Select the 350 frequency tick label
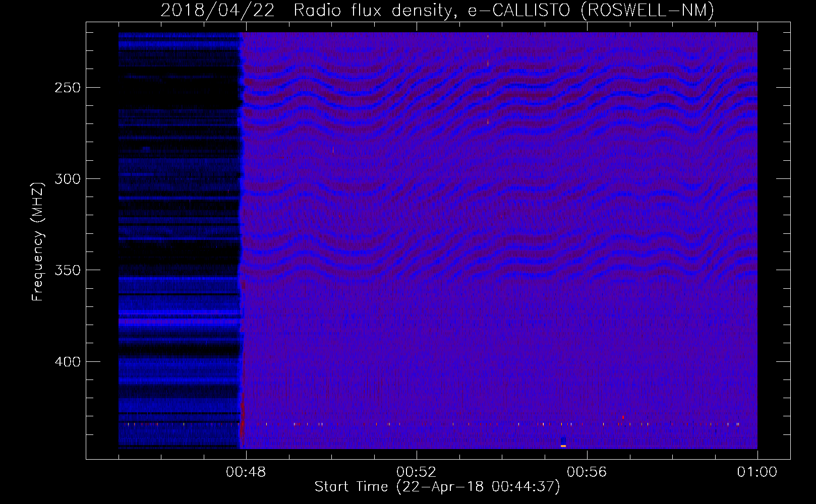 pos(68,270)
